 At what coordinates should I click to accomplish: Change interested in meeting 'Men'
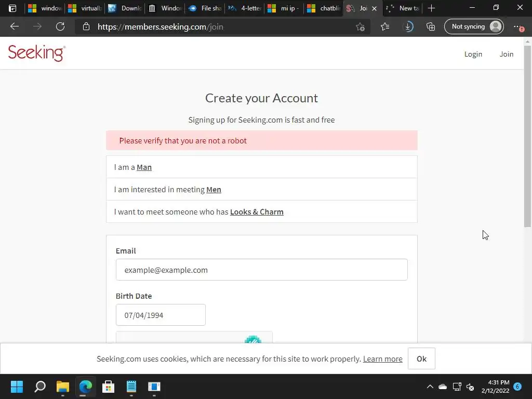coord(214,190)
